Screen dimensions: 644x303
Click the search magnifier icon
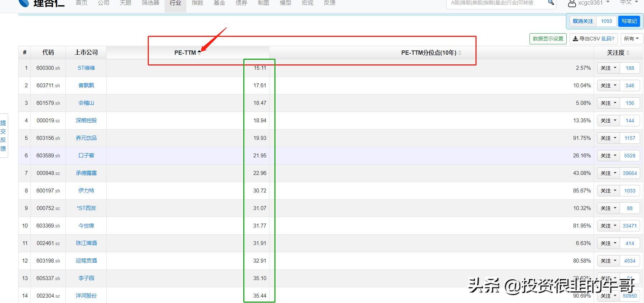click(x=551, y=3)
